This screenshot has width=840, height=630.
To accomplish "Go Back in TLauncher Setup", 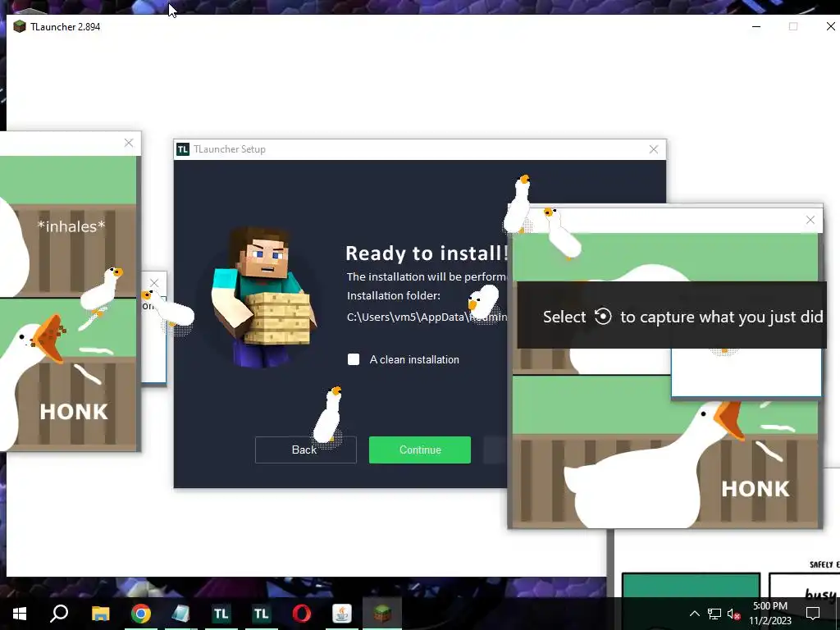I will (x=305, y=450).
